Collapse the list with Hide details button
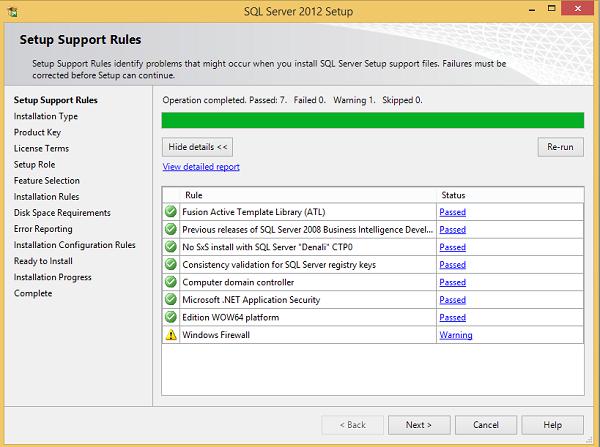Image resolution: width=600 pixels, height=447 pixels. (197, 147)
